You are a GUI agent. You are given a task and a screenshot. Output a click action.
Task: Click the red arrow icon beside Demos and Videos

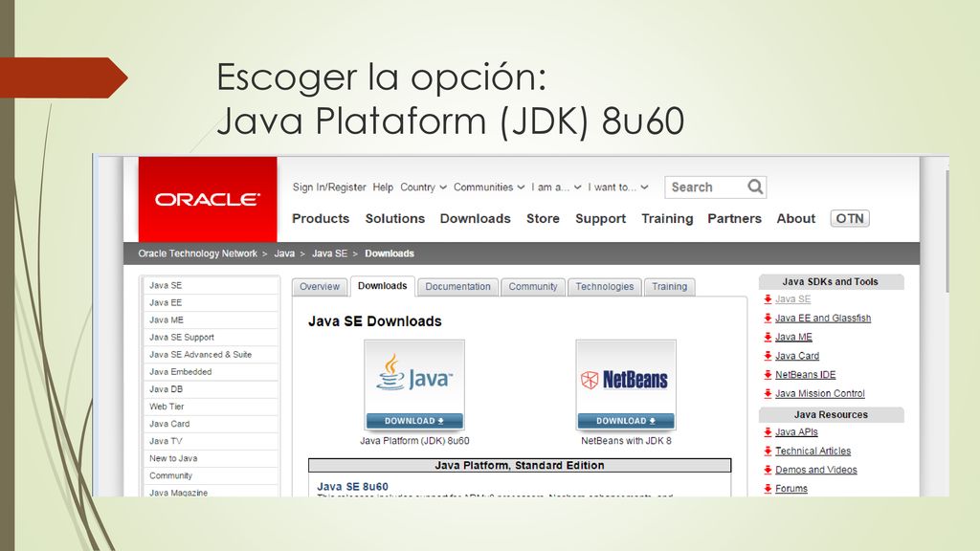tap(768, 469)
